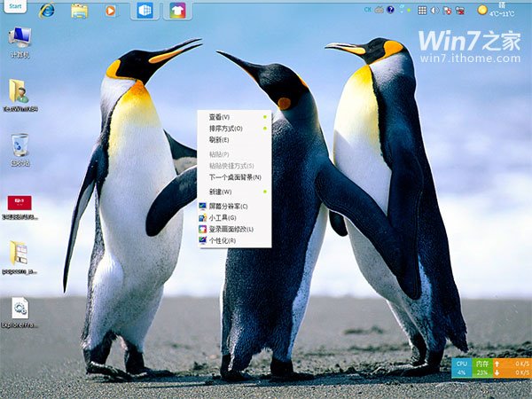
Task: Click the blue help question mark tray icon
Action: tap(390, 10)
